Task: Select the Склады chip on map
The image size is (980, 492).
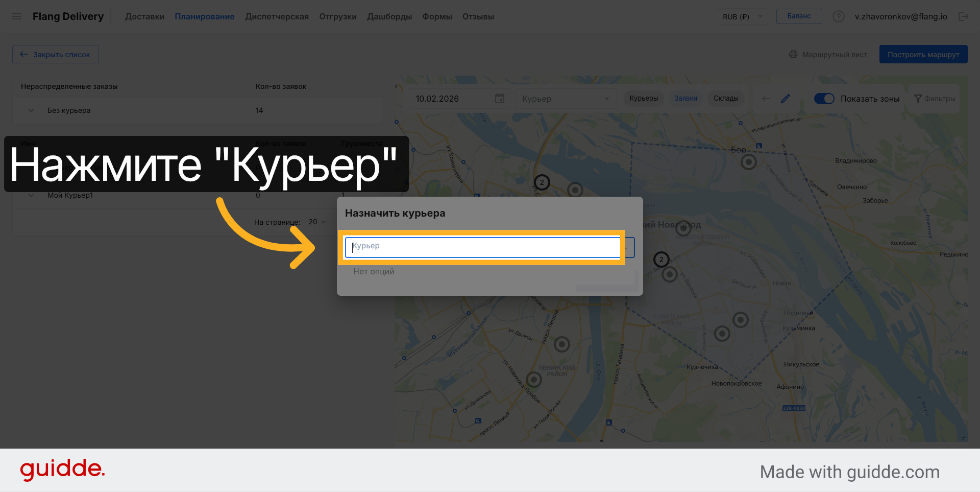Action: pyautogui.click(x=726, y=99)
